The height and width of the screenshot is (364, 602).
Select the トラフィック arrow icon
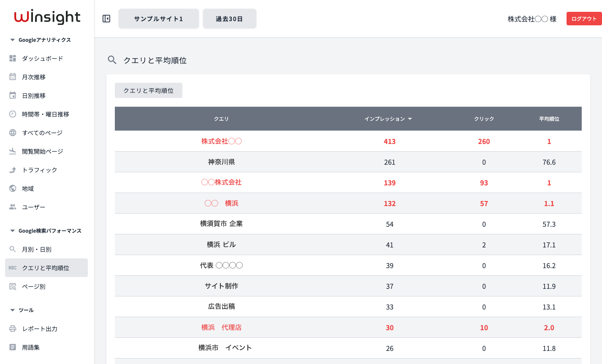pyautogui.click(x=13, y=170)
